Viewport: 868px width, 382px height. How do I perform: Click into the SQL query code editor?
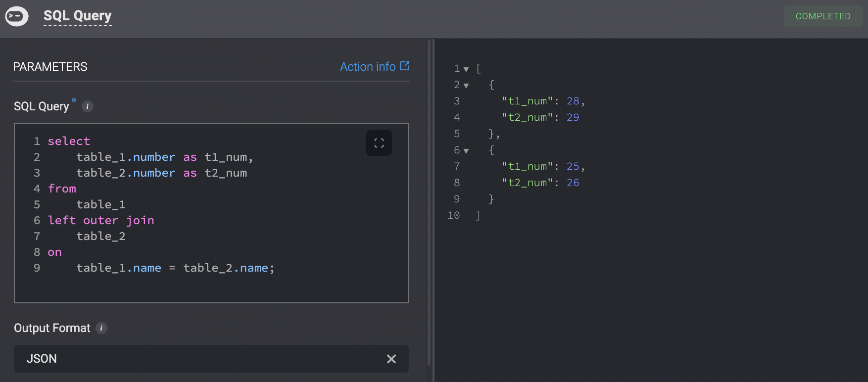[211, 213]
